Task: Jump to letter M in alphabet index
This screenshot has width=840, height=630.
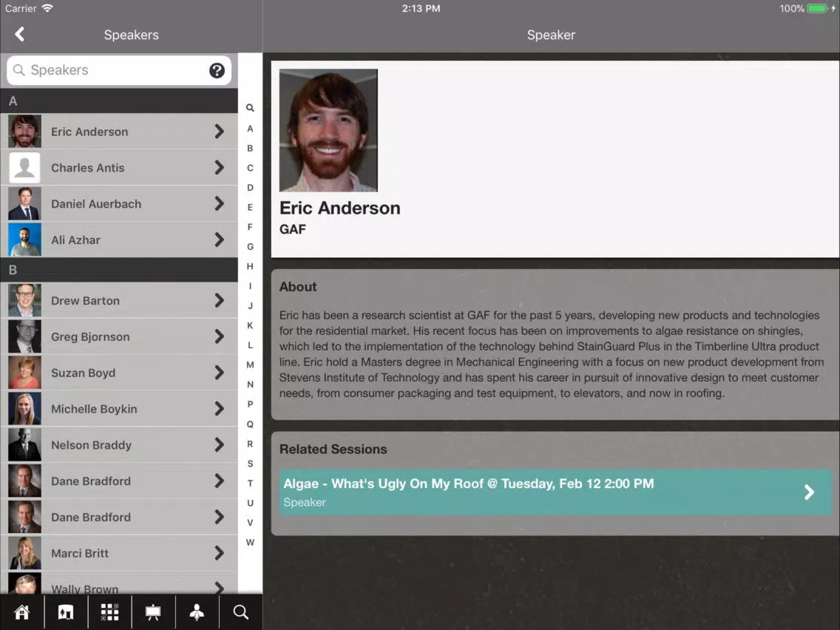Action: pyautogui.click(x=250, y=365)
